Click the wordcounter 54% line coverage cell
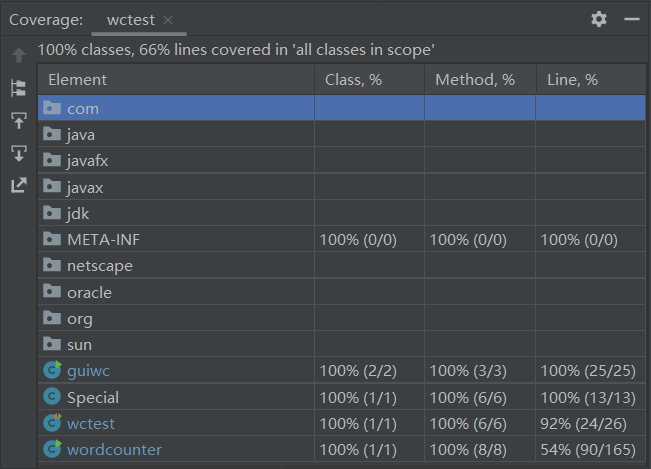This screenshot has width=651, height=469. 590,450
